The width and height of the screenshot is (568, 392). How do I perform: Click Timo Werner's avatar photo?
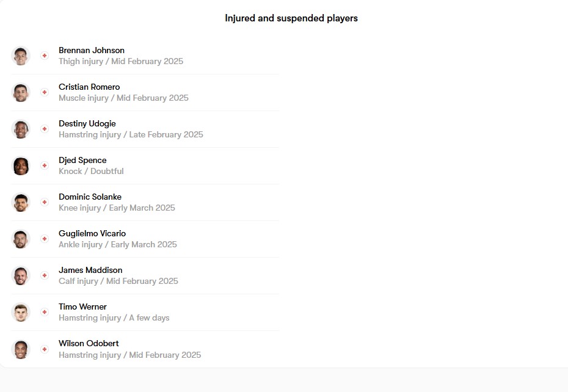[x=21, y=312]
